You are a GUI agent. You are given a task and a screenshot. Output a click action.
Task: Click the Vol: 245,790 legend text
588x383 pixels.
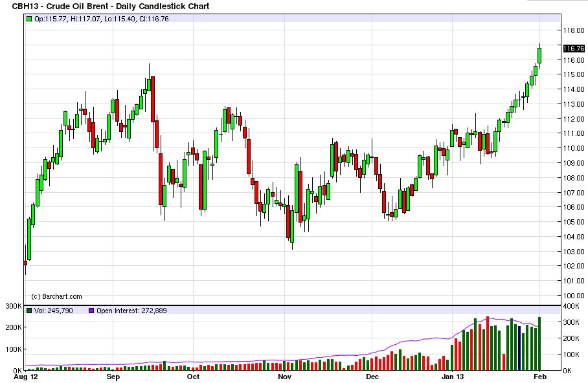click(x=54, y=311)
